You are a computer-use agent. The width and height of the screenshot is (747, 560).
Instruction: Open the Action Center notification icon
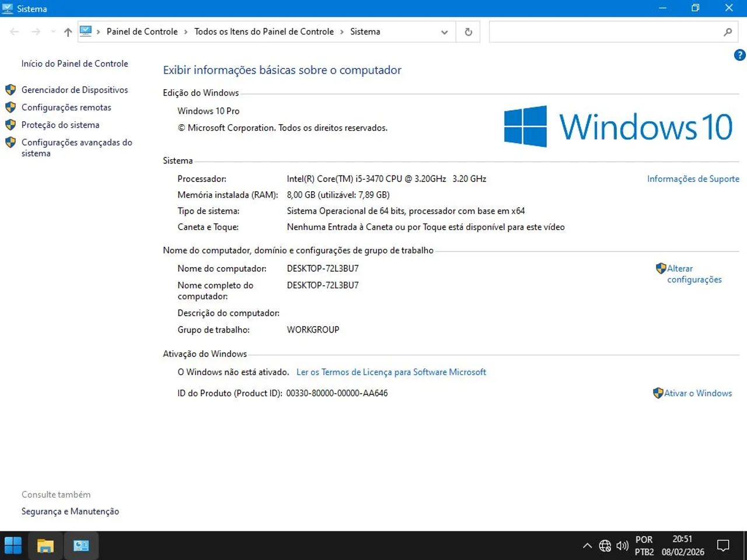(722, 545)
